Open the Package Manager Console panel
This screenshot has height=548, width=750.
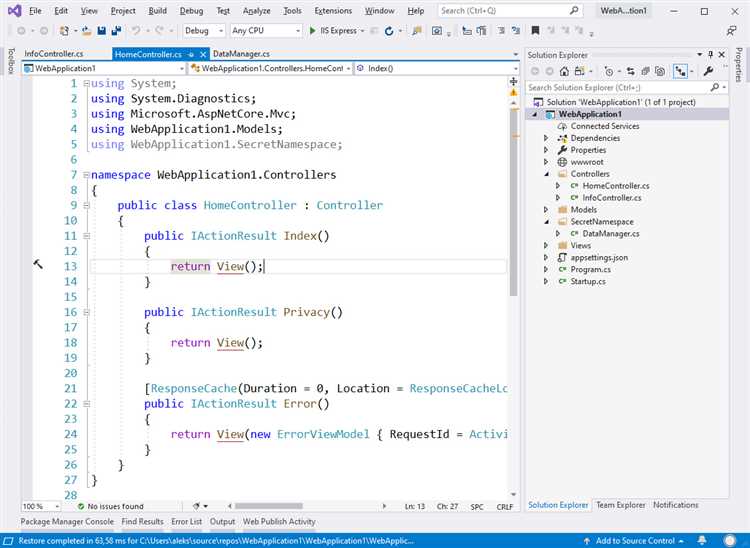pos(67,521)
